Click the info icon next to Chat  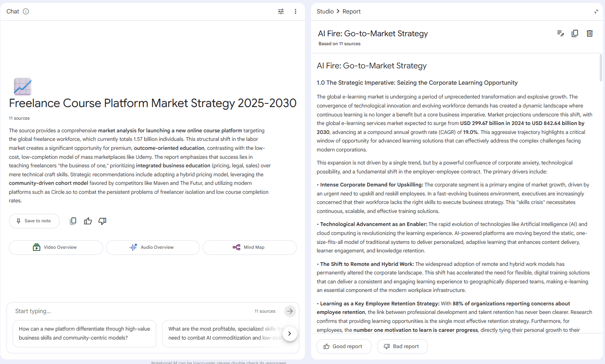click(x=26, y=11)
